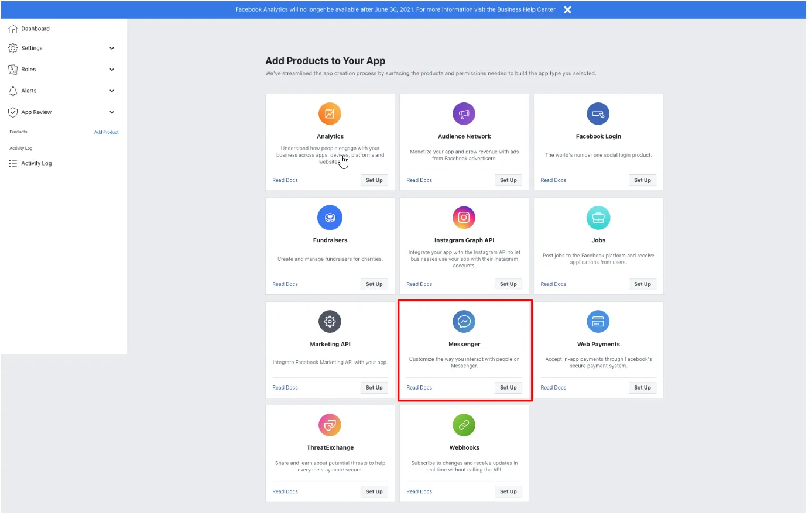
Task: Click the 'Products' sidebar section label
Action: 18,132
